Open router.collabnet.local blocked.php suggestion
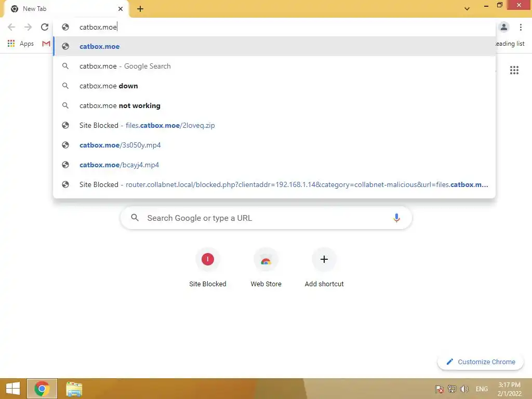 click(x=274, y=184)
